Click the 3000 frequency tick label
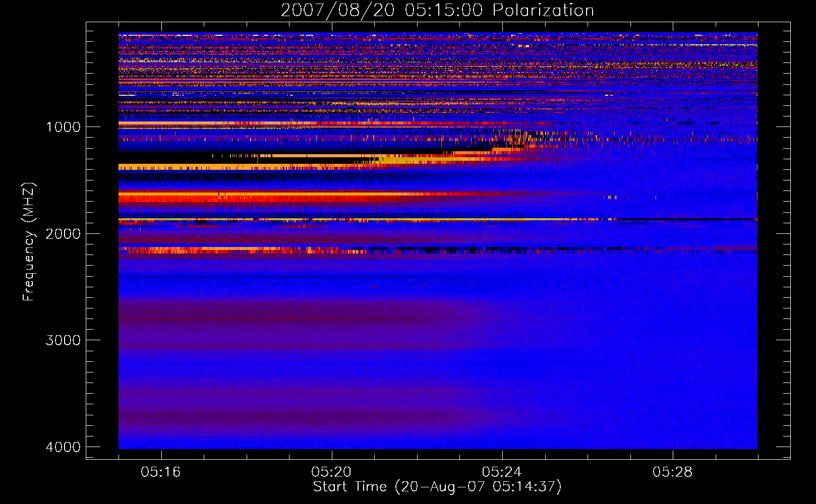Viewport: 816px width, 504px height. pyautogui.click(x=63, y=340)
